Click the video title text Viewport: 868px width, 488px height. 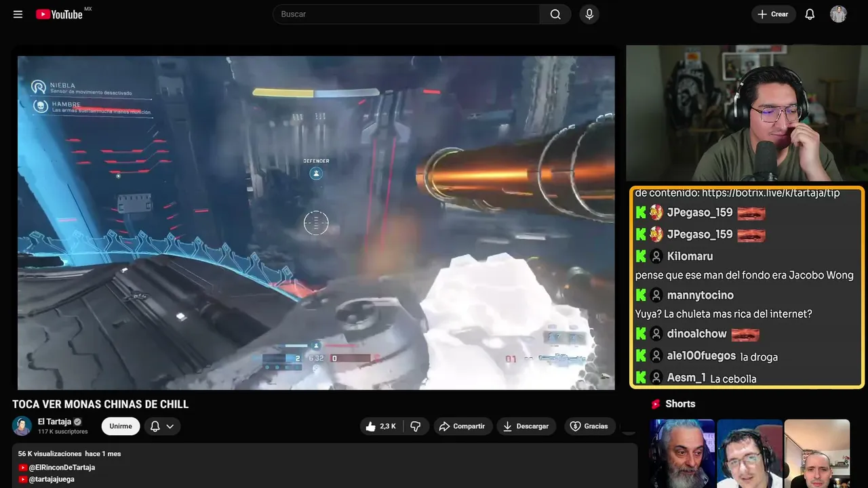point(100,405)
